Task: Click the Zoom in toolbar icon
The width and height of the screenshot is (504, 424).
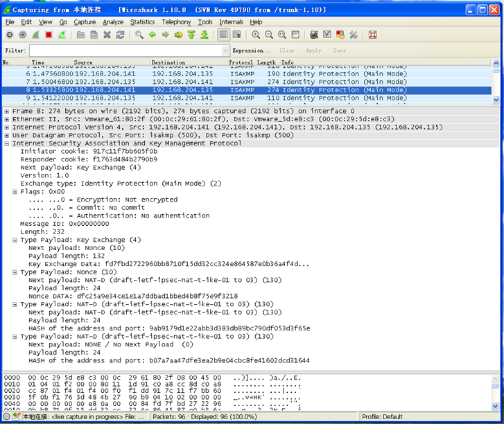Action: (256, 35)
